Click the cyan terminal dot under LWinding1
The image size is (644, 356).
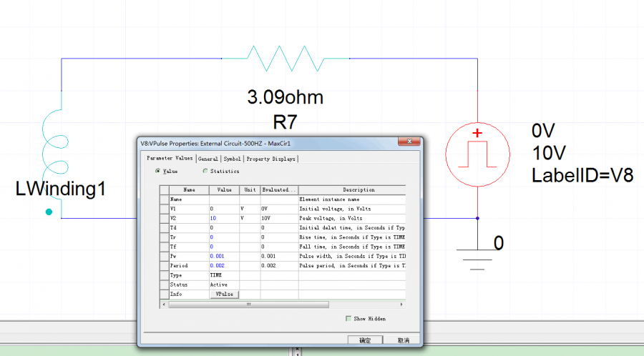(49, 212)
